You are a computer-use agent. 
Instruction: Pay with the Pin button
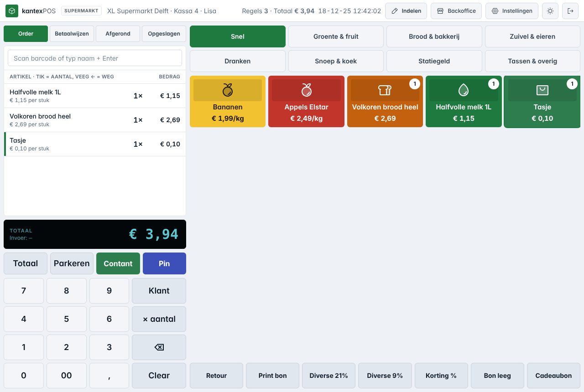pos(164,263)
